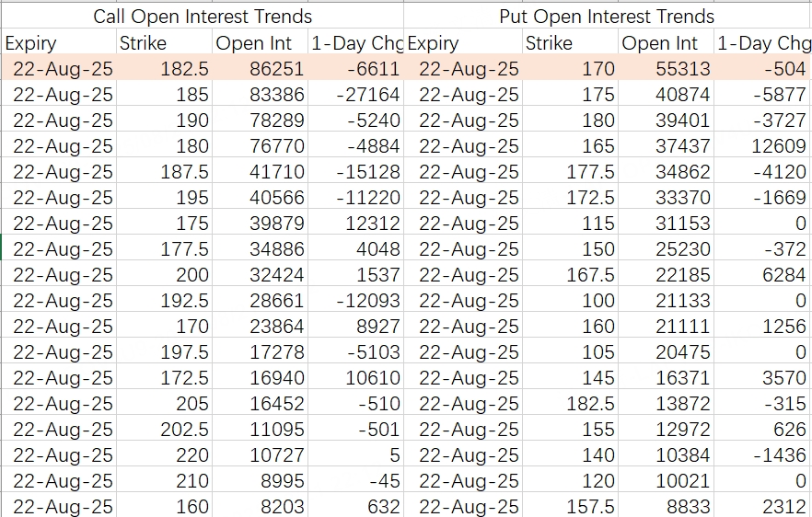Click the Strike header under Call trends
The image size is (812, 517).
coord(143,43)
